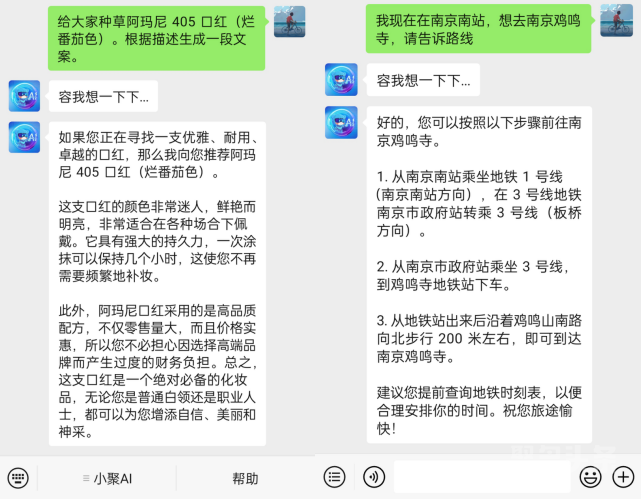The height and width of the screenshot is (499, 641).
Task: Select the green 阿玛尼 405 口红 request bubble
Action: coord(157,38)
